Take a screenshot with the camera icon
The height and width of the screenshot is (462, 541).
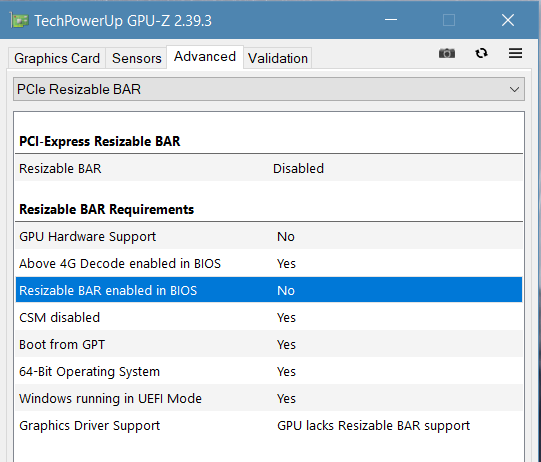pyautogui.click(x=447, y=53)
